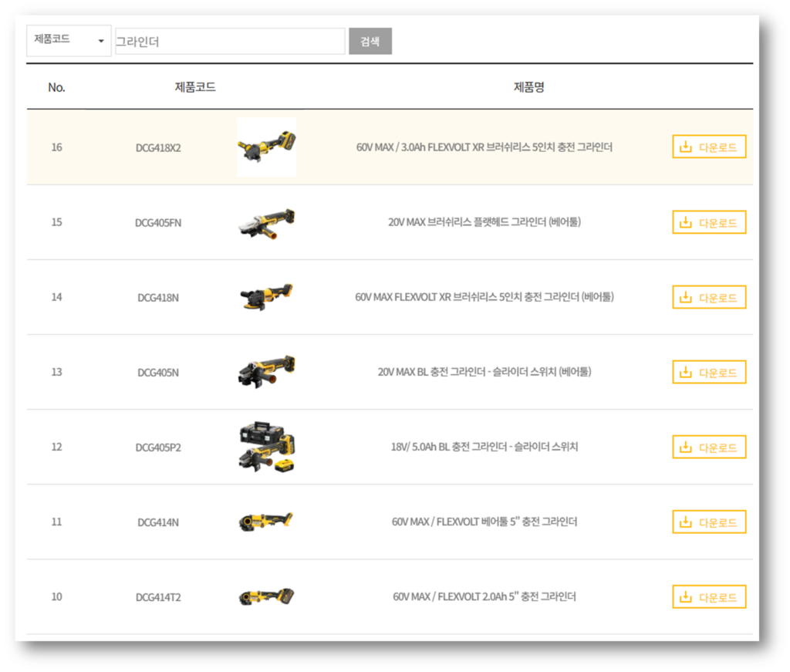Open the DCG414T2 grinder product thumbnail
This screenshot has width=790, height=672.
point(266,597)
